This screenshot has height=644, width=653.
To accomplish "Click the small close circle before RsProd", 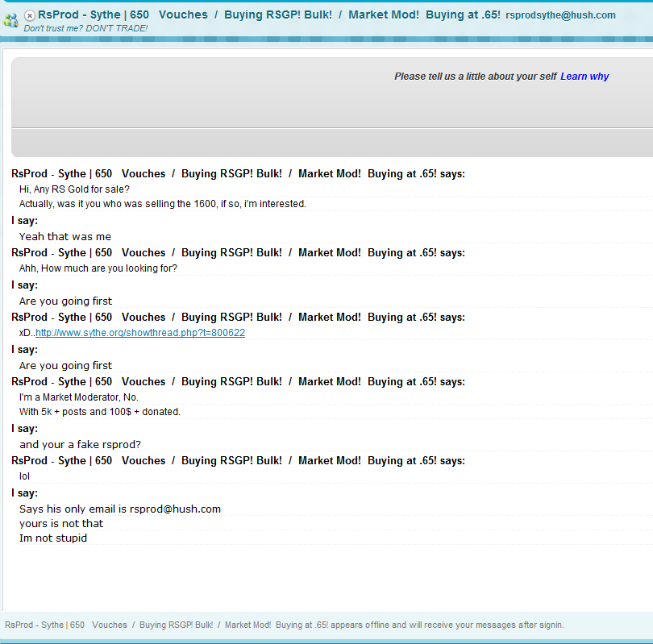I will point(30,16).
